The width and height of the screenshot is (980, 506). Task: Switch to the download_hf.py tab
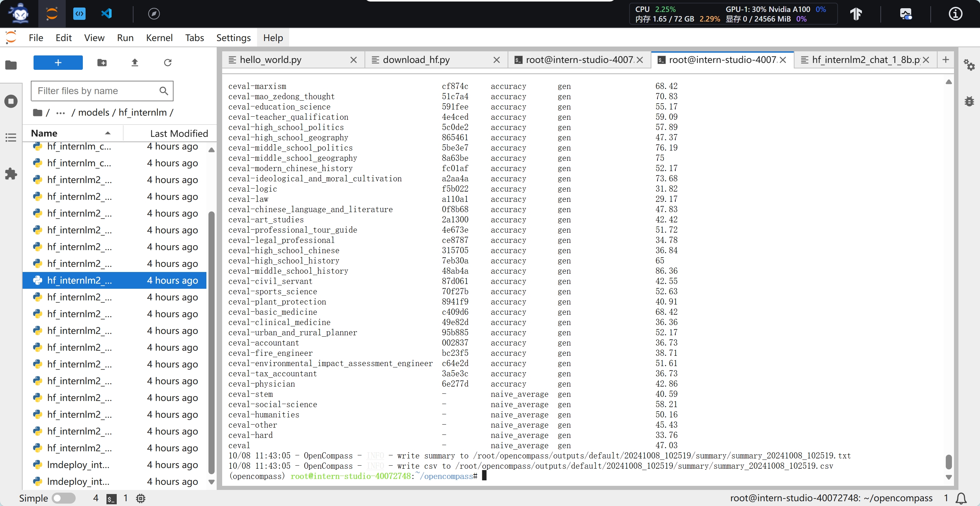tap(416, 60)
